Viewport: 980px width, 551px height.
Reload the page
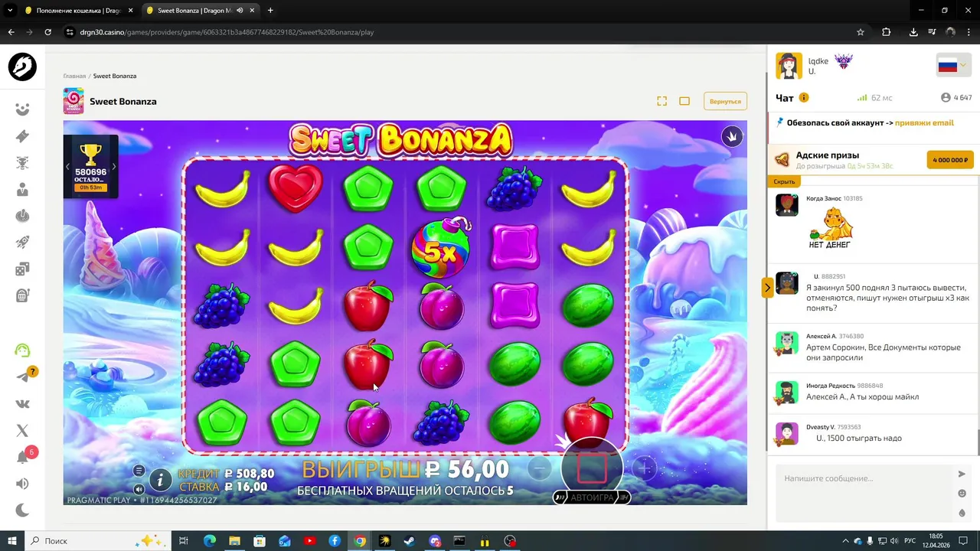pos(47,32)
